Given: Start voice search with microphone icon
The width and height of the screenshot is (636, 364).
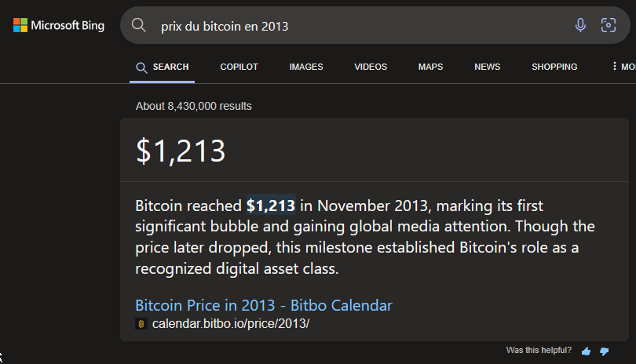Looking at the screenshot, I should (580, 25).
